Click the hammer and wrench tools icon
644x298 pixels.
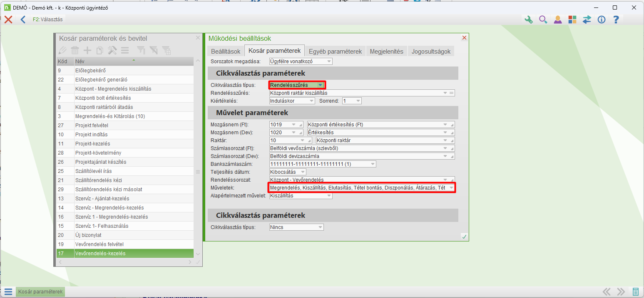tap(112, 50)
